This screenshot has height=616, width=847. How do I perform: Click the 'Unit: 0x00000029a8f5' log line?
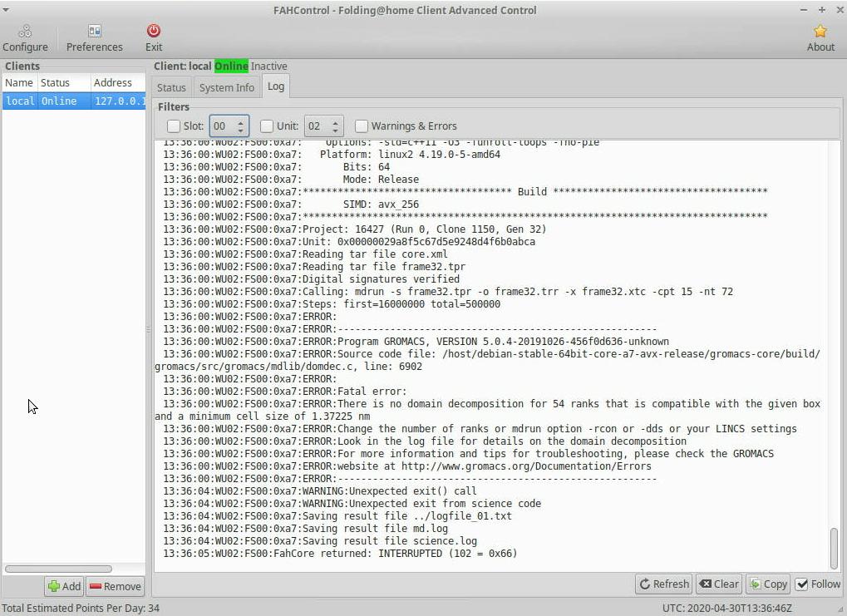tap(349, 242)
